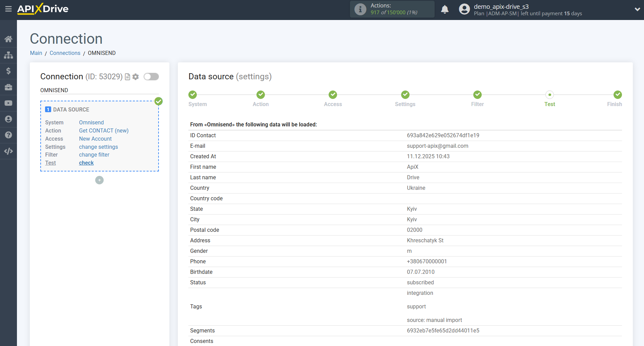Screen dimensions: 644x346
Task: Open video tutorials via YouTube icon
Action: coord(8,103)
